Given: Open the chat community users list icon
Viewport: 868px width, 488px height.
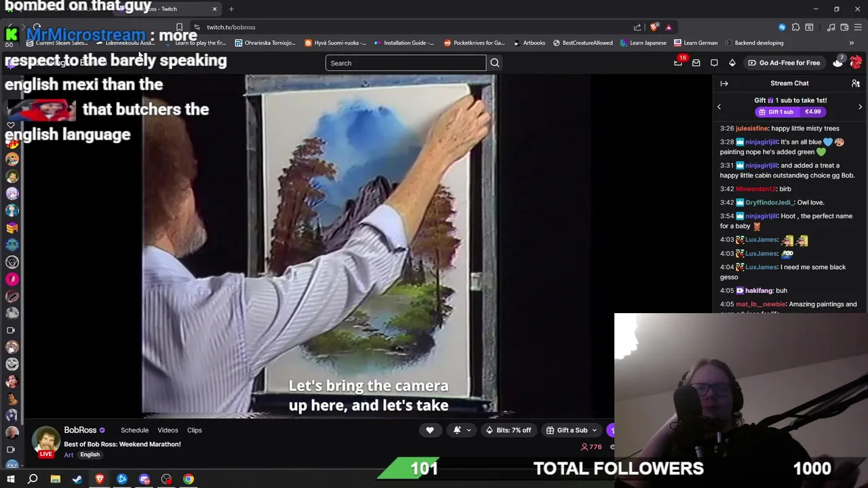Looking at the screenshot, I should pyautogui.click(x=856, y=83).
